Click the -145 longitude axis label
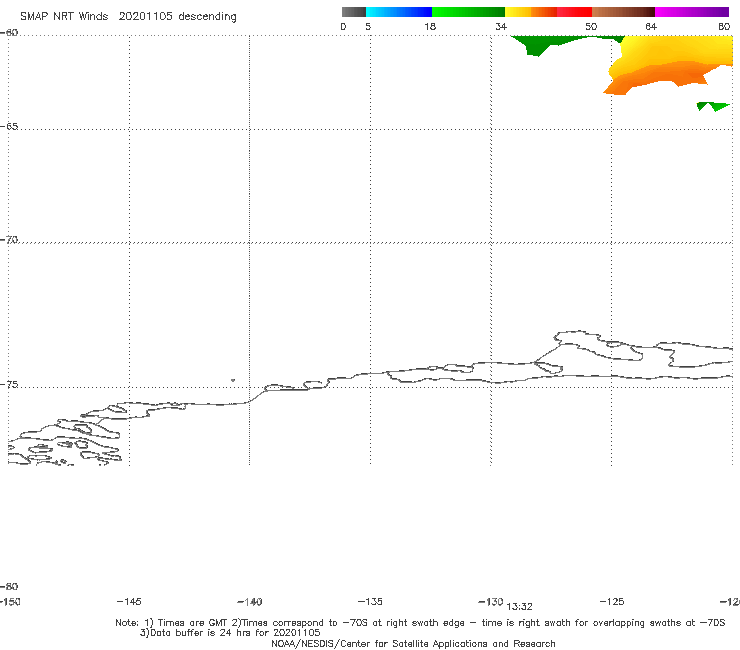This screenshot has height=650, width=740. 129,601
